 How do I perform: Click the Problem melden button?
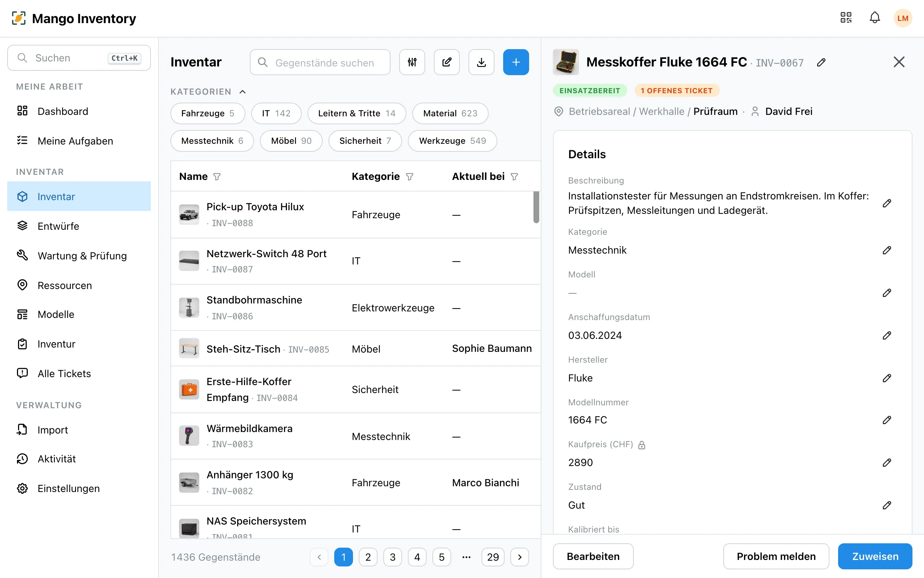[x=776, y=556]
